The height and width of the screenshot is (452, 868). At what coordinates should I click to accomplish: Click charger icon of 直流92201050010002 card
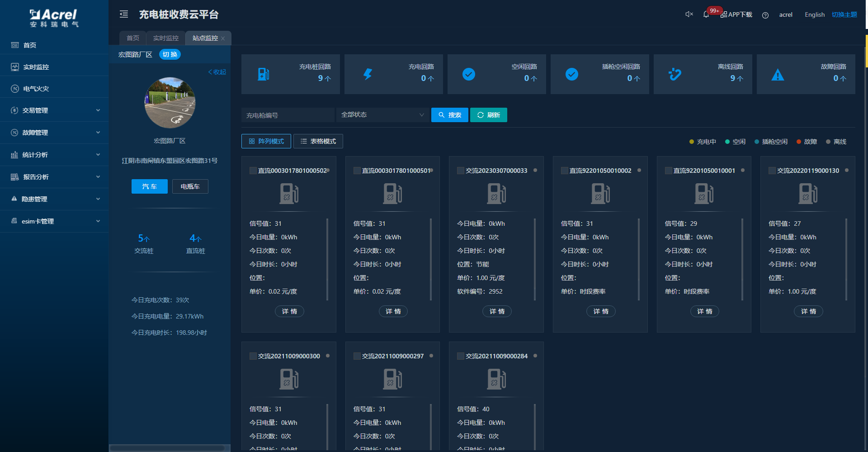click(x=600, y=194)
